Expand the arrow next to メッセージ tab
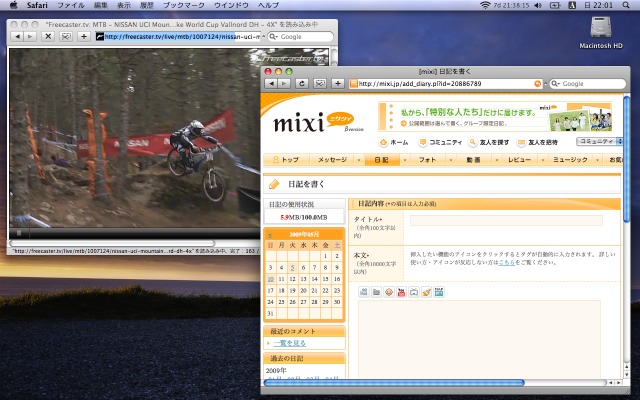640x400 pixels. (359, 160)
